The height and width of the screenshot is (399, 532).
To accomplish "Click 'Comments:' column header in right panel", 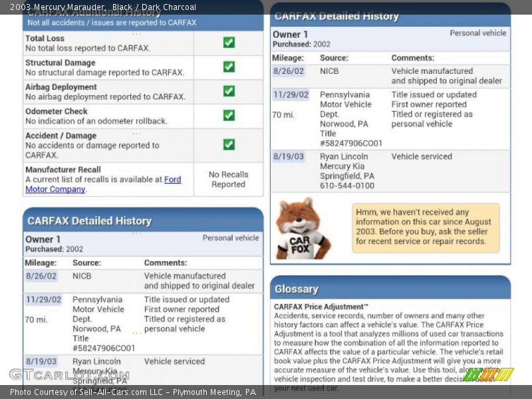I will [x=413, y=58].
